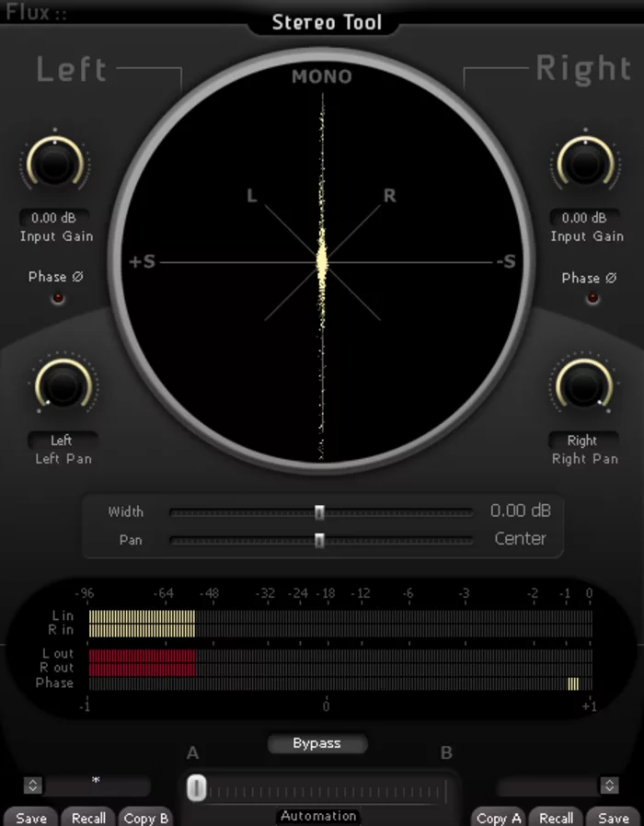
Task: Toggle the Bypass button
Action: [x=317, y=743]
